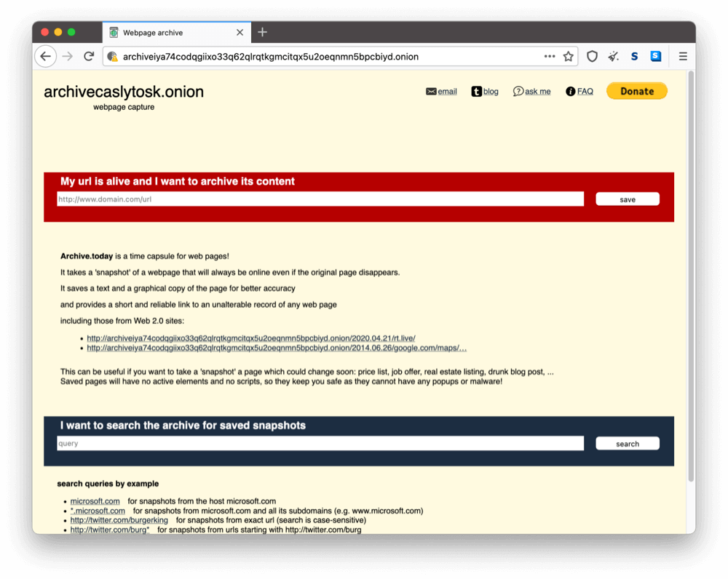This screenshot has height=579, width=728.
Task: Click the query search input field
Action: [x=320, y=443]
